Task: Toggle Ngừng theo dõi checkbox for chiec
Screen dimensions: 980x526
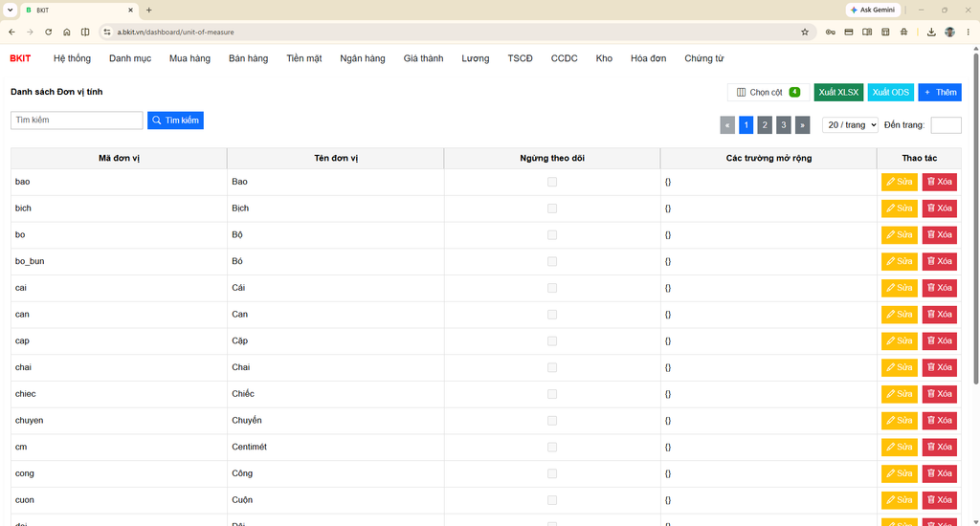Action: [x=552, y=394]
